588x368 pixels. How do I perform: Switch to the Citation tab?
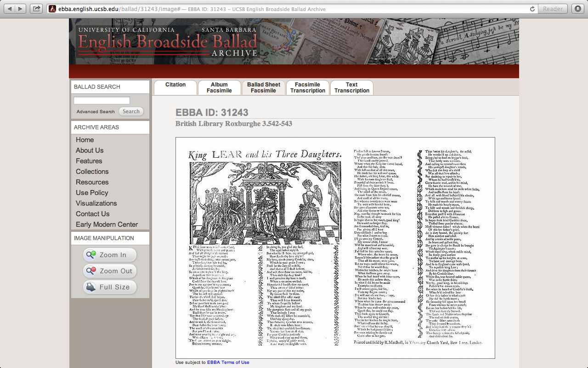[x=175, y=87]
